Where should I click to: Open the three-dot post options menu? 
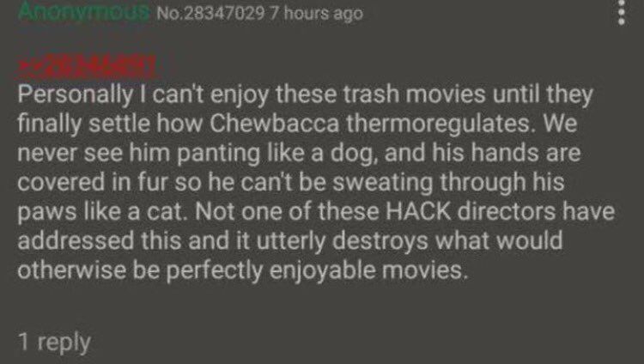tap(622, 12)
